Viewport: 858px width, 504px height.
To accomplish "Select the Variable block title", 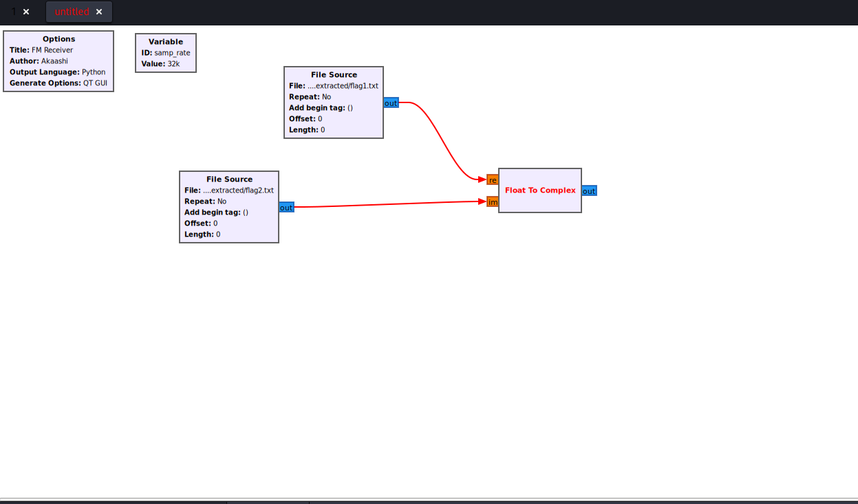I will pyautogui.click(x=166, y=42).
